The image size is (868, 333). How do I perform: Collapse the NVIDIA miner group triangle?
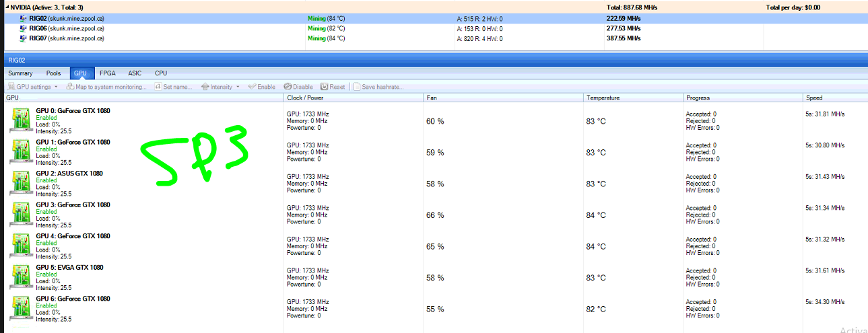(6, 7)
